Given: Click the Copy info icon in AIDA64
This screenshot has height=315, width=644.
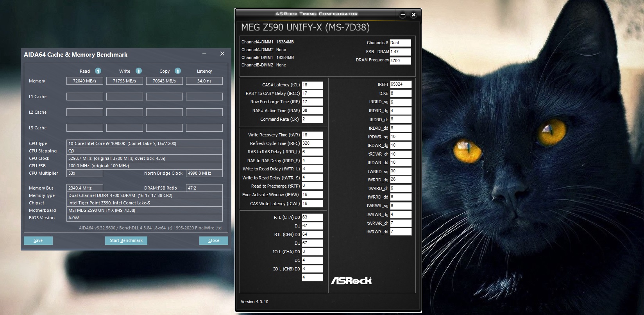Looking at the screenshot, I should click(178, 71).
